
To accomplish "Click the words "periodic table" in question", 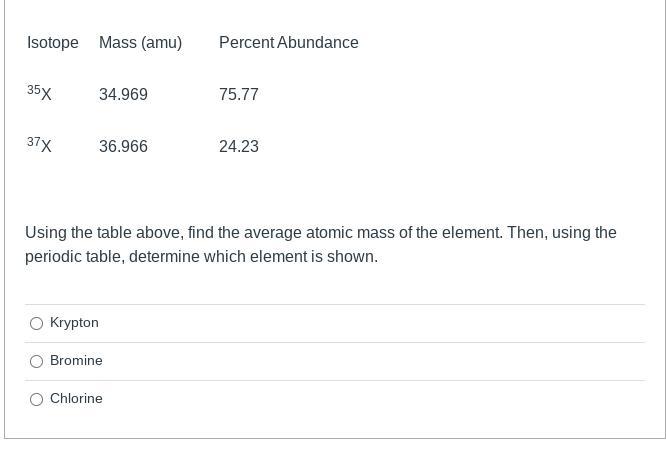I will point(72,257).
